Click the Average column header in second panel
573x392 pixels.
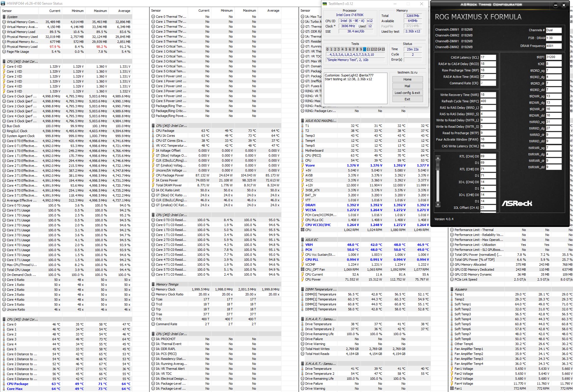click(273, 10)
